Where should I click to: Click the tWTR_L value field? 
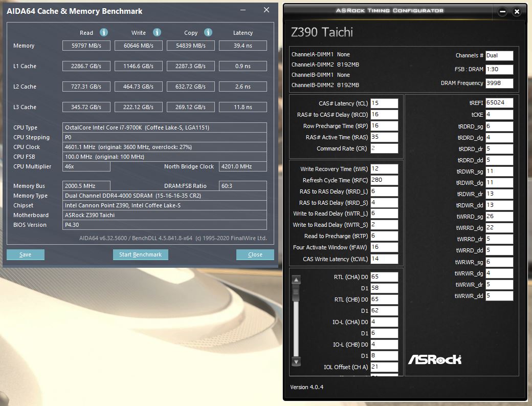point(384,213)
